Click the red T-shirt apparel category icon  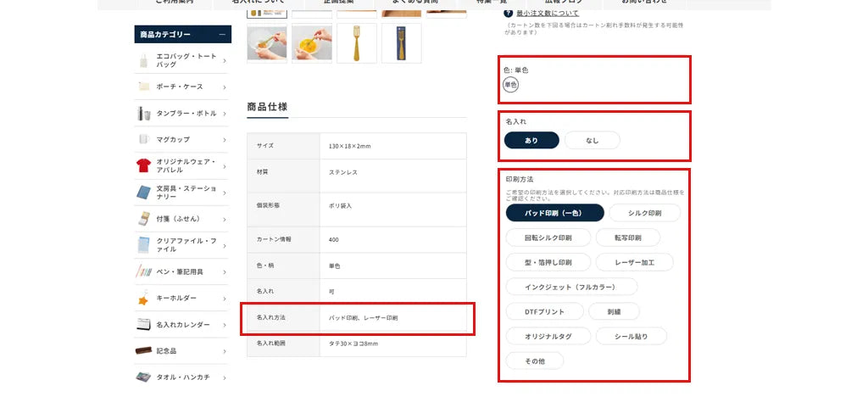[x=143, y=165]
